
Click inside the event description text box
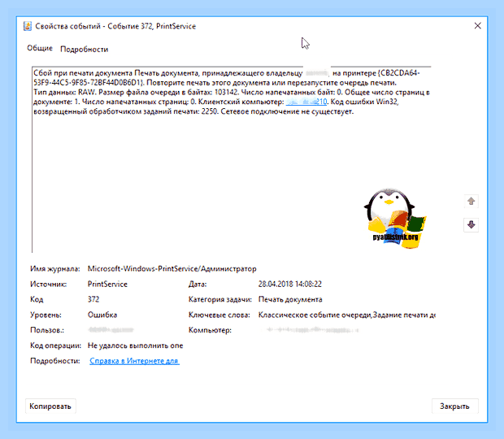[232, 159]
